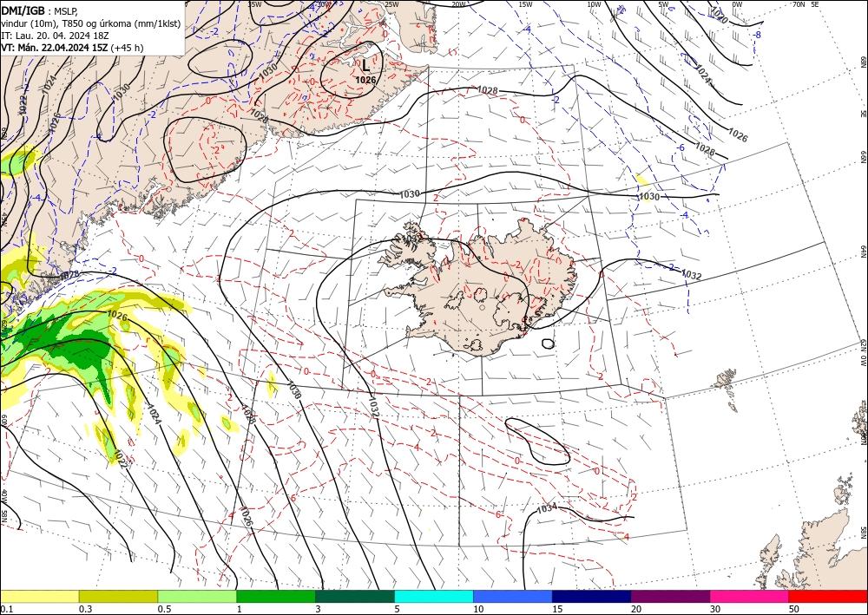The width and height of the screenshot is (868, 615).
Task: Click the '10W' longitude label at top
Action: point(594,4)
